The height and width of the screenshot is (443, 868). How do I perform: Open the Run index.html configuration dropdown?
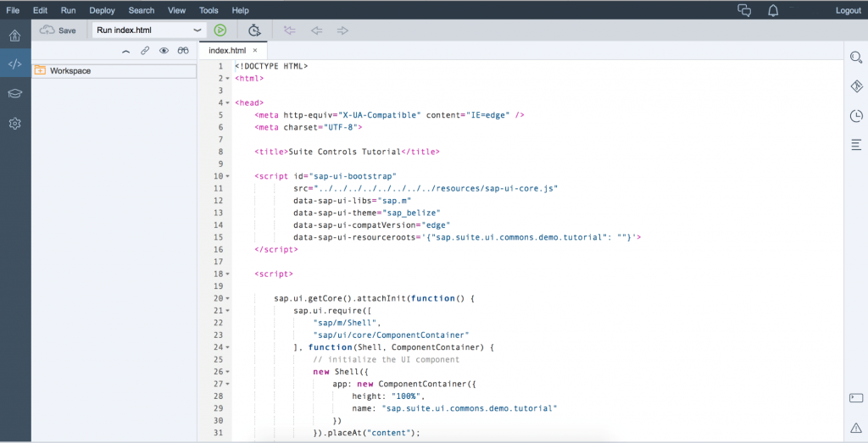click(149, 30)
